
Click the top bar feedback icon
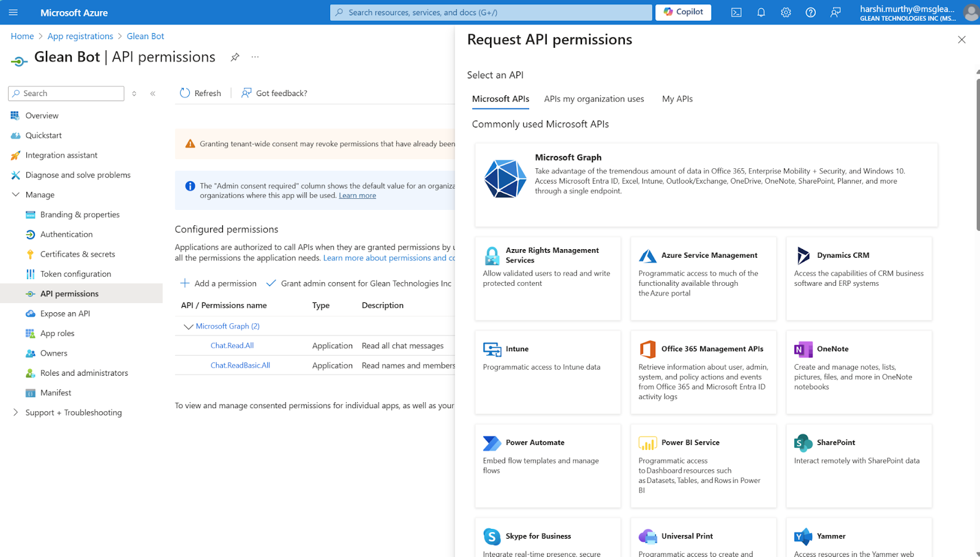pos(835,12)
